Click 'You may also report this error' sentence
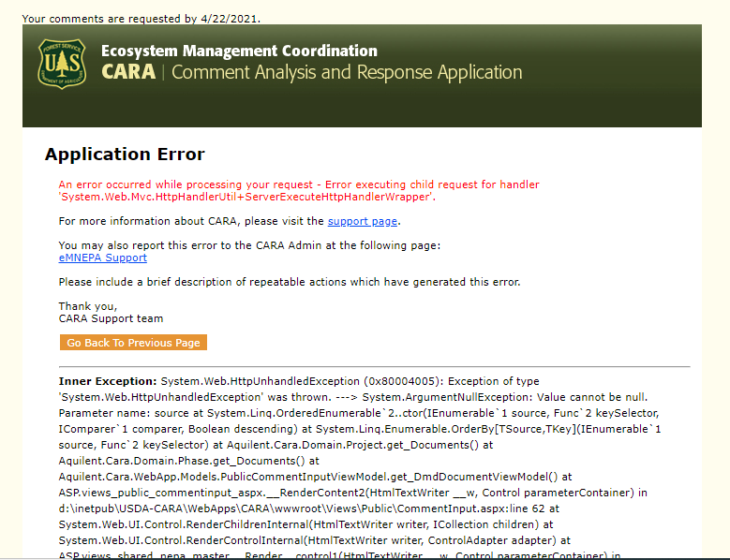This screenshot has width=730, height=560. pyautogui.click(x=249, y=245)
